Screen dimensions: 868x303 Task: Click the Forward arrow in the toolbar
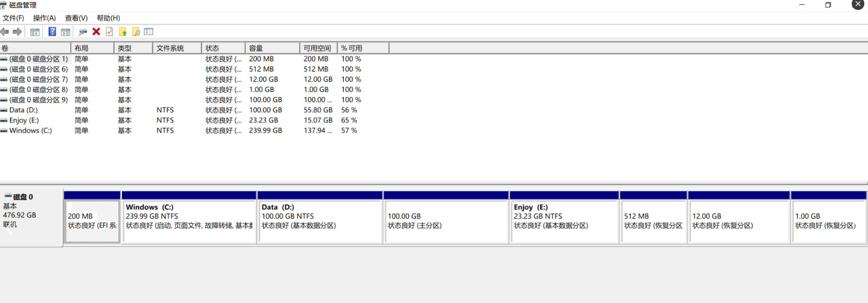coord(17,32)
